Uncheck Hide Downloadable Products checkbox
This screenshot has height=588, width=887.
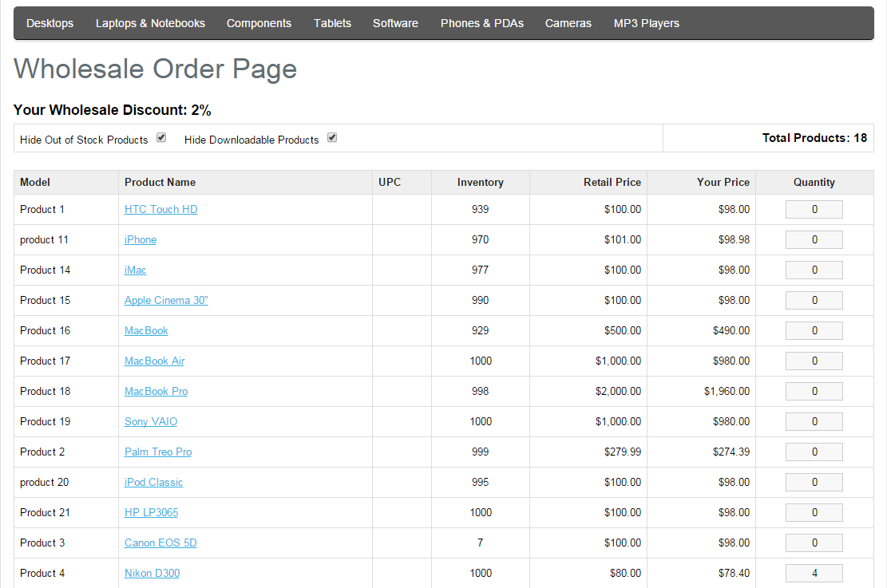coord(332,138)
